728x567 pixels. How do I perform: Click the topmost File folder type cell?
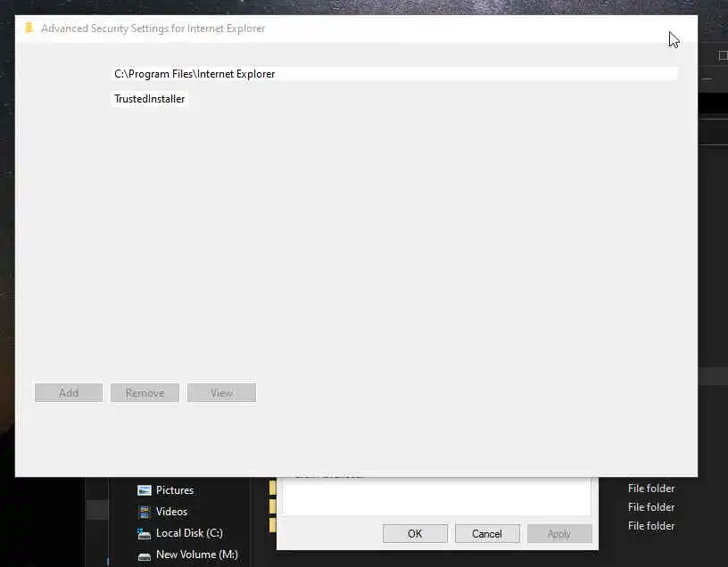click(651, 489)
